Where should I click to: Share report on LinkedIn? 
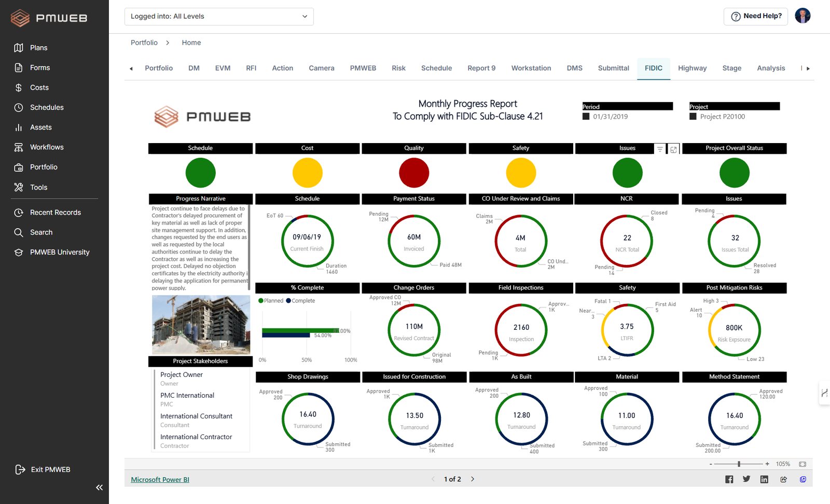(x=764, y=479)
